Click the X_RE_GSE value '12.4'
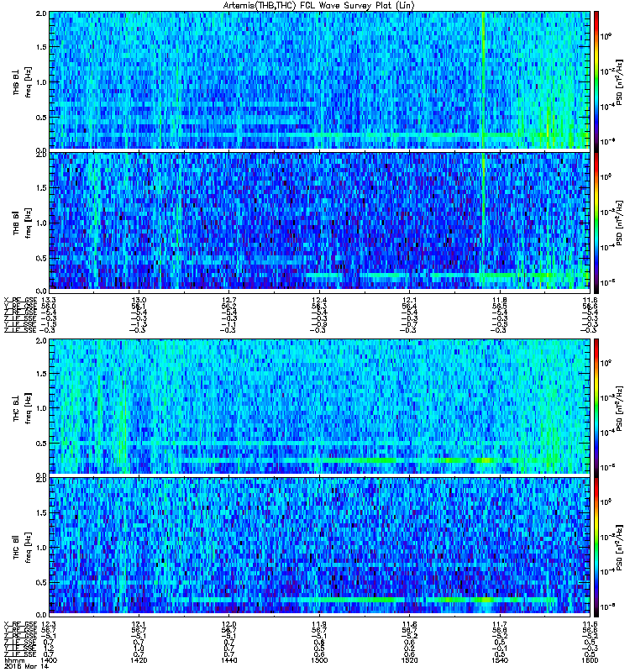630x672 pixels. tap(319, 300)
